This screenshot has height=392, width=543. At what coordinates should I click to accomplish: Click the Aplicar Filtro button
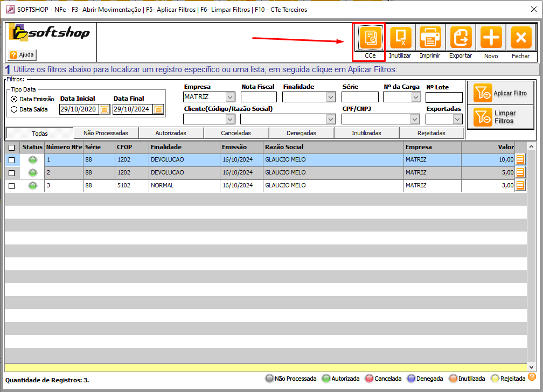[500, 93]
